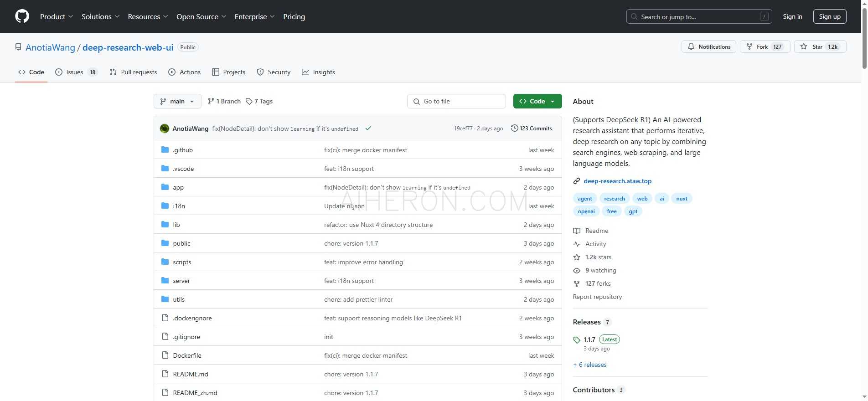Viewport: 868px width, 401px height.
Task: Click the app folder icon
Action: [165, 187]
